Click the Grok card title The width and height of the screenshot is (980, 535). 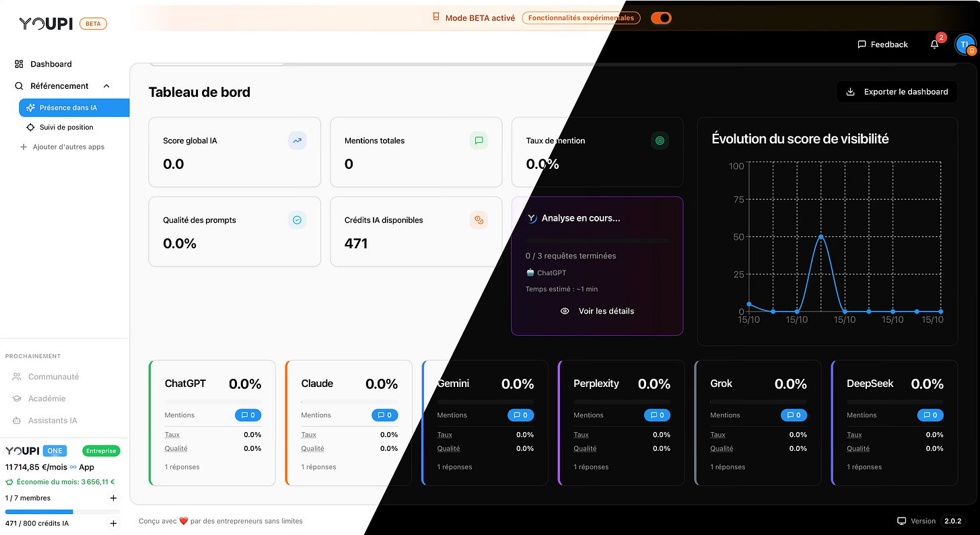pos(721,384)
